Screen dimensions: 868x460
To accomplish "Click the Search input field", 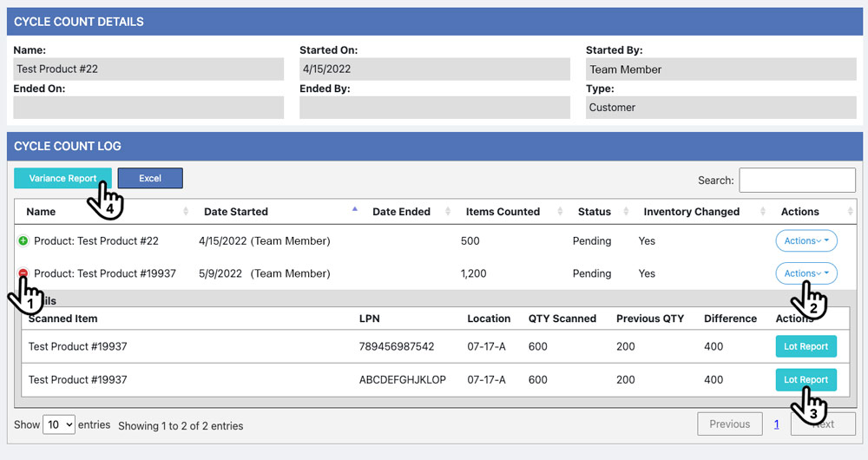I will [x=797, y=181].
